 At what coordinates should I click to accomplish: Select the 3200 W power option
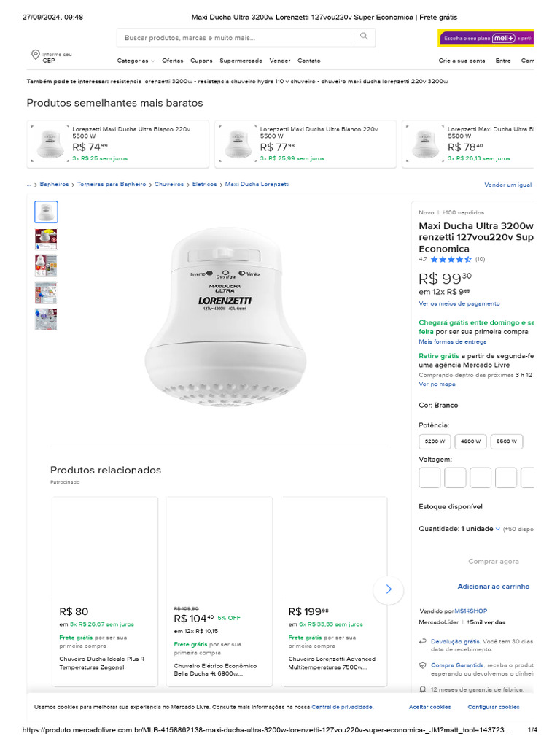(435, 441)
